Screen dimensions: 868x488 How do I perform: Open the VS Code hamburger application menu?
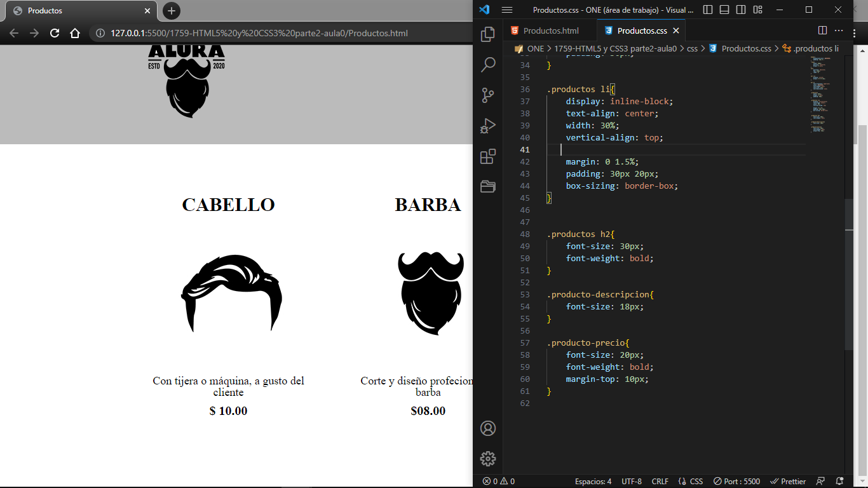pyautogui.click(x=506, y=10)
